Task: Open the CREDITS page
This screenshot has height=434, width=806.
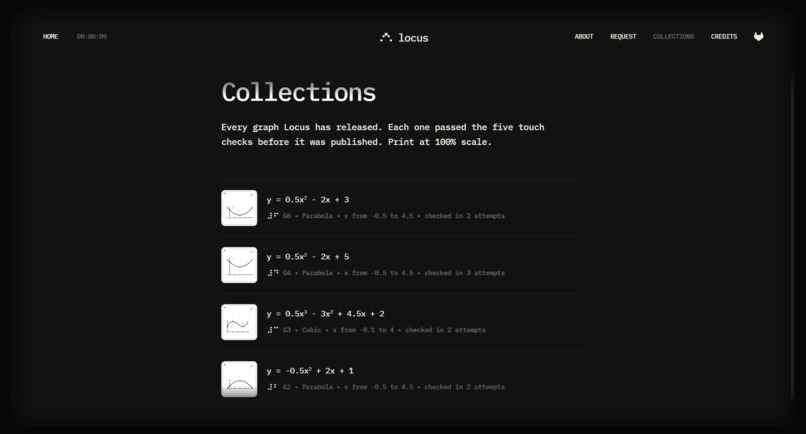Action: 724,37
